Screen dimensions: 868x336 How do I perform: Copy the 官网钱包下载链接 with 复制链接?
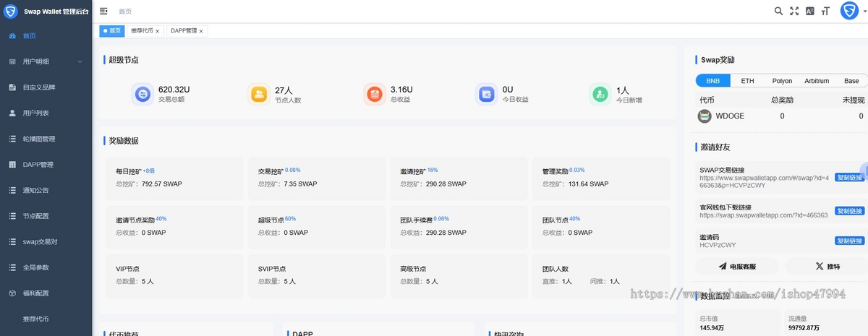pos(850,211)
